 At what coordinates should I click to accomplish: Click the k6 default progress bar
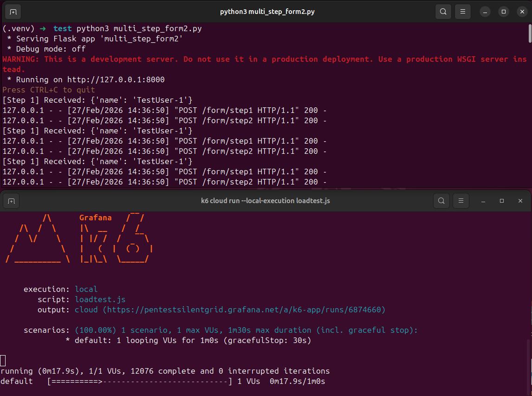[x=140, y=382]
